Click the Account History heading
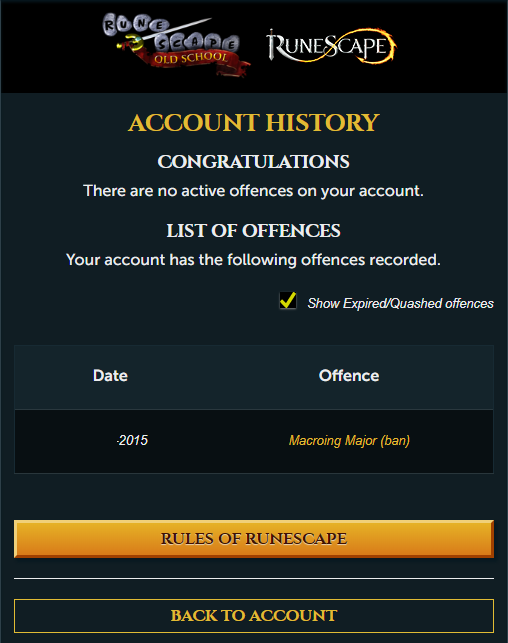 point(254,123)
